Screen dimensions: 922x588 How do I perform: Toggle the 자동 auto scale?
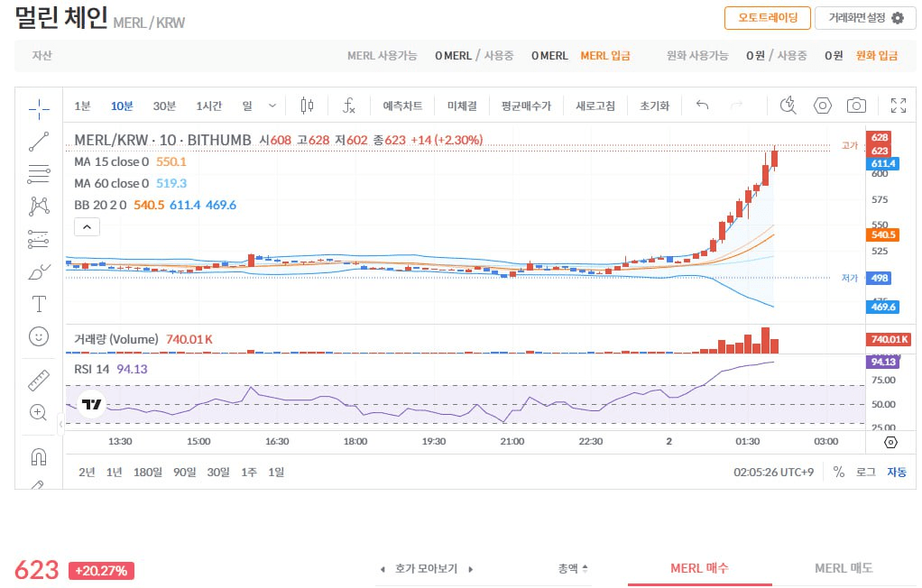[x=896, y=472]
